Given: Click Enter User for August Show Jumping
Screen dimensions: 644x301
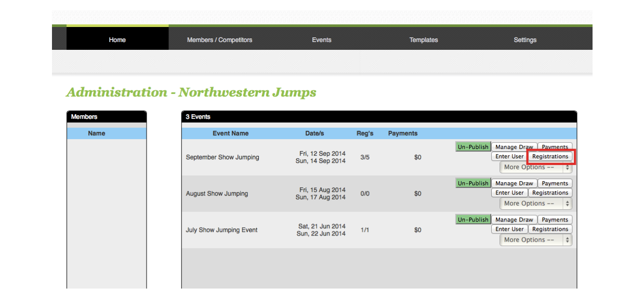Looking at the screenshot, I should (x=509, y=193).
